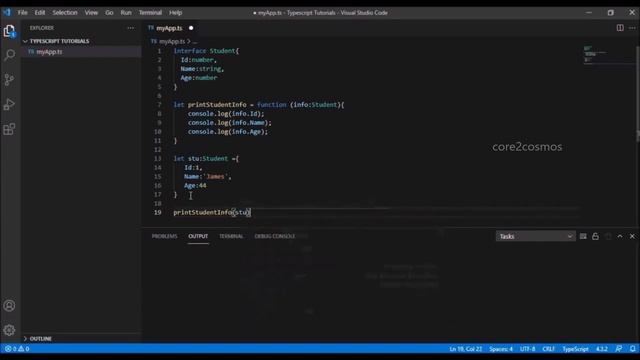
Task: Click TypeScript language mode in status bar
Action: (x=575, y=349)
